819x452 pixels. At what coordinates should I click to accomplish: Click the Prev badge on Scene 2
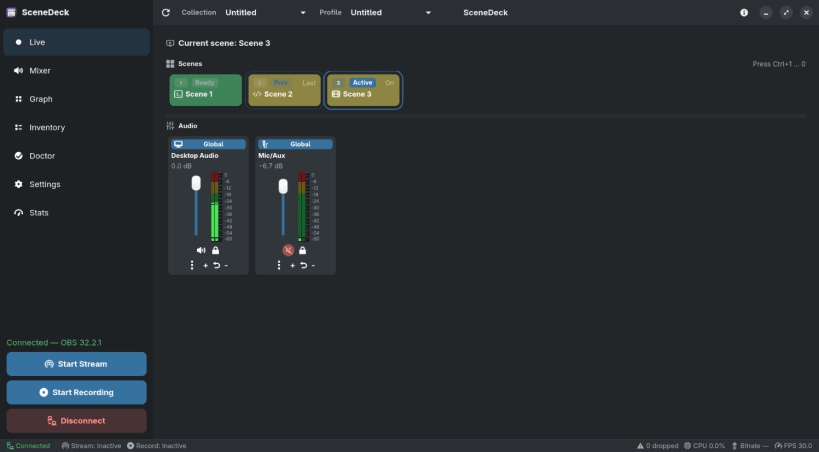(281, 83)
